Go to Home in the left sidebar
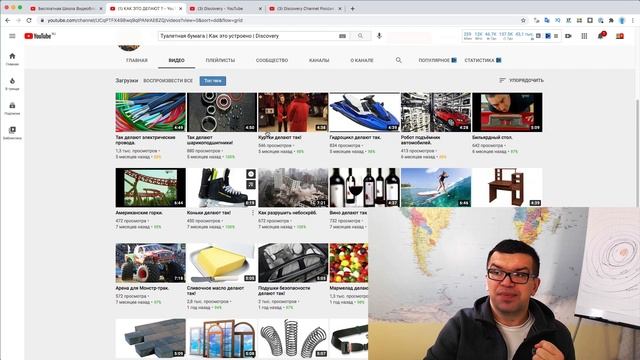 (x=12, y=59)
